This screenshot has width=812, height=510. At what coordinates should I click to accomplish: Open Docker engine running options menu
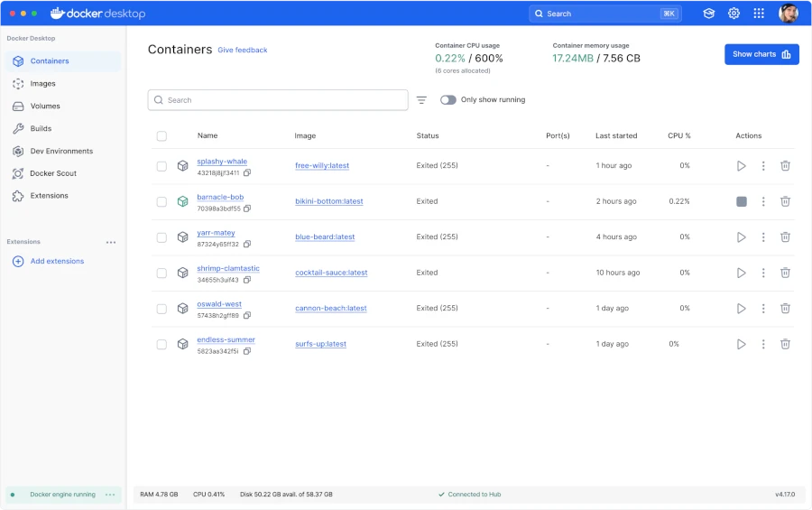110,495
